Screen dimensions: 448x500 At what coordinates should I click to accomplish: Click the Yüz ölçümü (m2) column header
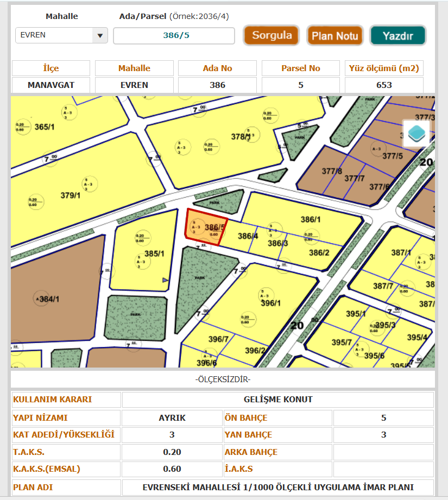click(x=384, y=68)
